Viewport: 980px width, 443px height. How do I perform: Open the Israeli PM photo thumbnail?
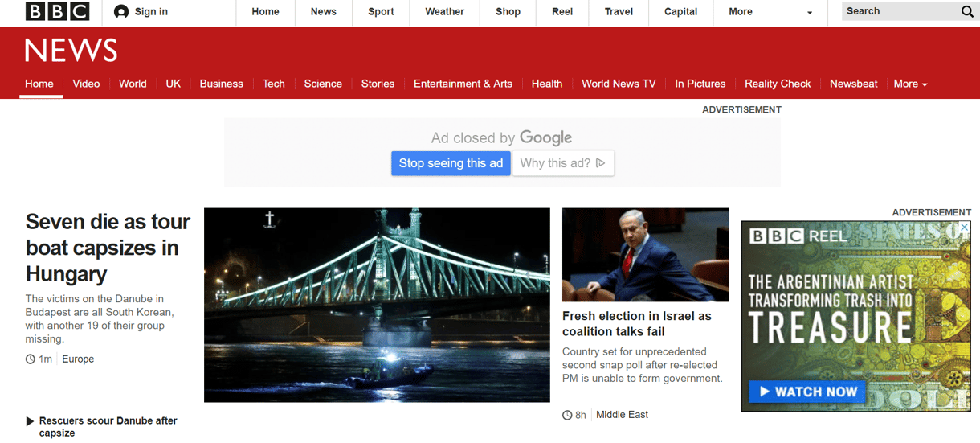646,255
